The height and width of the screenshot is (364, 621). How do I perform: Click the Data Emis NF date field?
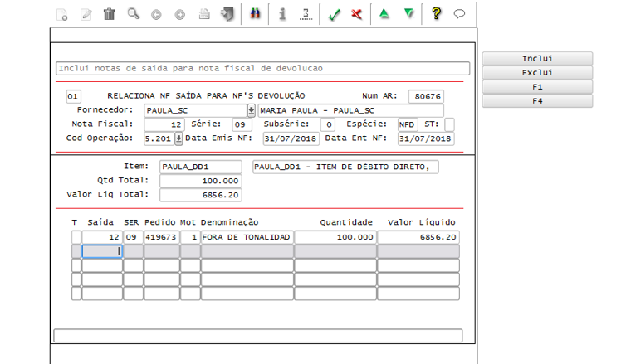[x=291, y=138]
